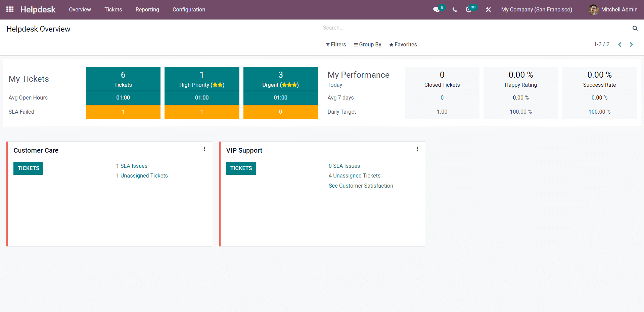Edit Daily Target for Success Rate
The height and width of the screenshot is (312, 644).
tap(600, 112)
